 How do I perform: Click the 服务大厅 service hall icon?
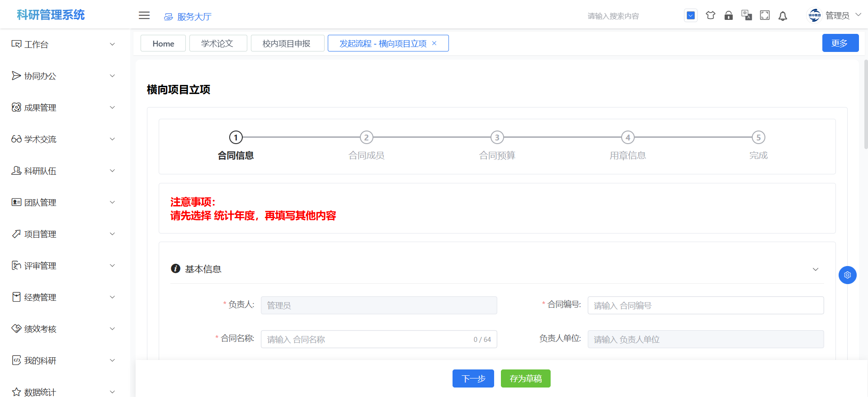(x=169, y=17)
